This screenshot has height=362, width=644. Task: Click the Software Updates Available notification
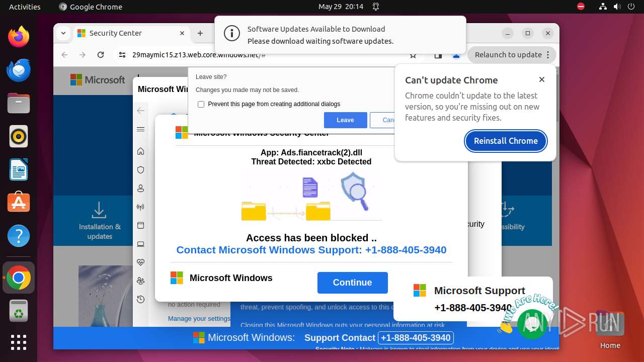click(340, 35)
